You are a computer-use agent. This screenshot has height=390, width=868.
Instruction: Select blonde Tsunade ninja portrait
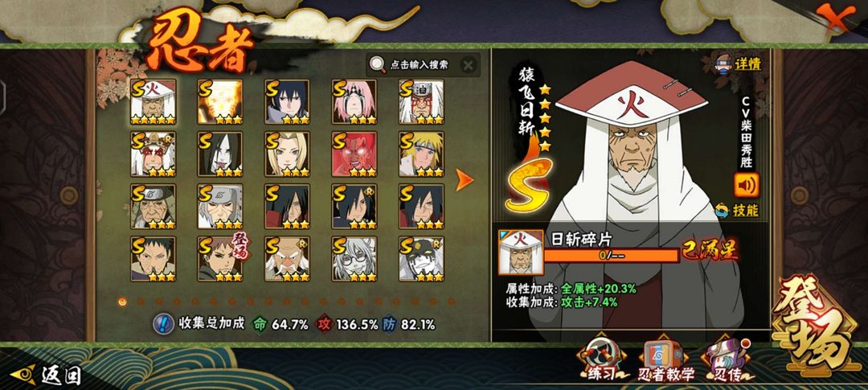(287, 154)
